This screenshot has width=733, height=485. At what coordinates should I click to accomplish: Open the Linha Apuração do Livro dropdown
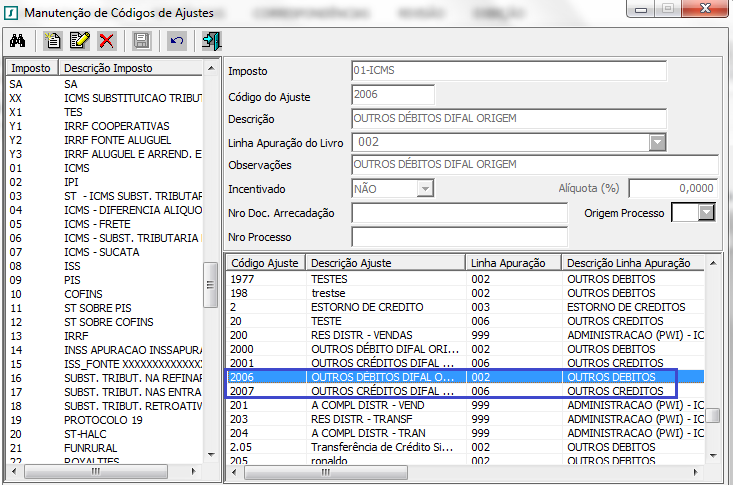657,142
